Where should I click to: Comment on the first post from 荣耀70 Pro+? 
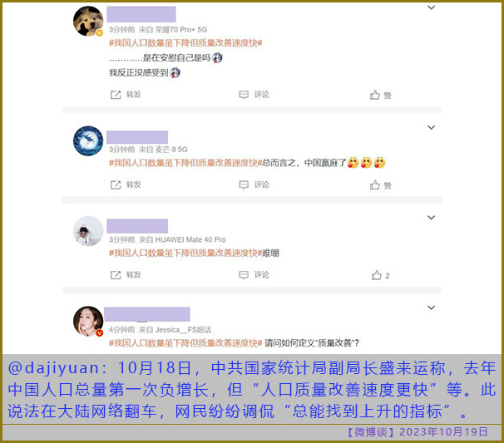254,95
